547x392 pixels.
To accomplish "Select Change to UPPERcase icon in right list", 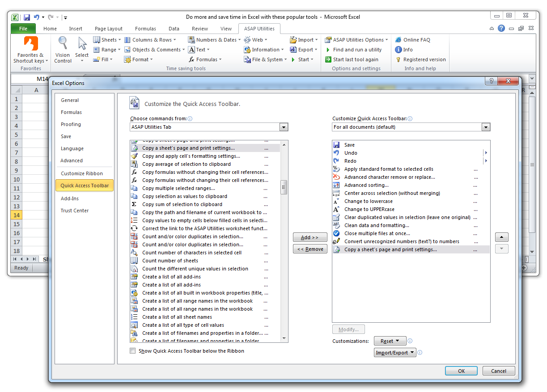I will pos(336,209).
